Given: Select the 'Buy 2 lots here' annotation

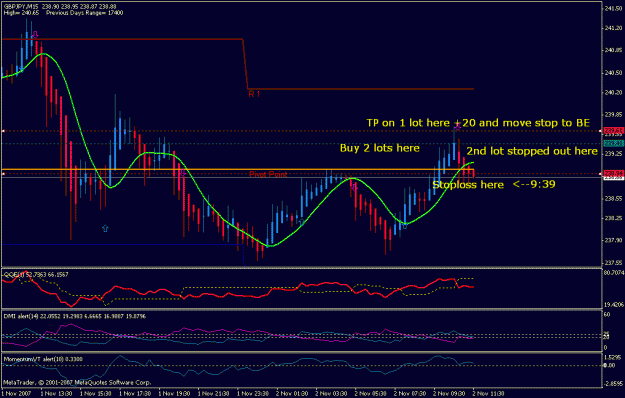Looking at the screenshot, I should click(379, 148).
